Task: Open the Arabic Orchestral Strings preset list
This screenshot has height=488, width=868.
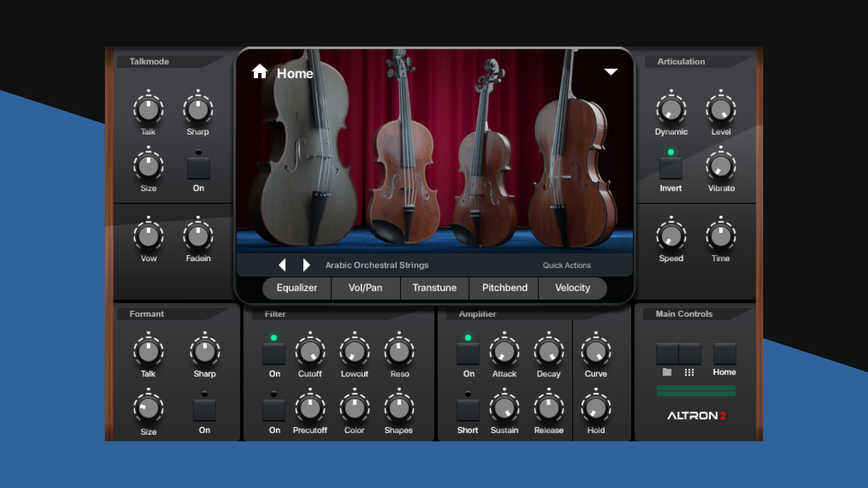Action: coord(377,265)
